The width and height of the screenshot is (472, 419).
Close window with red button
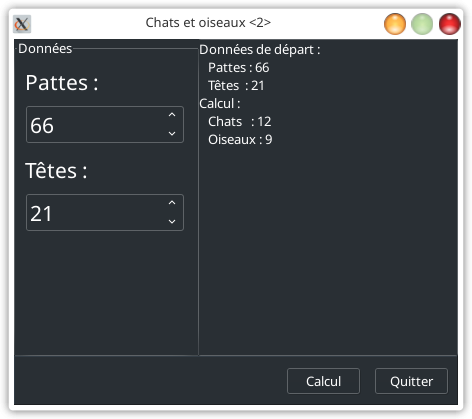pos(450,24)
